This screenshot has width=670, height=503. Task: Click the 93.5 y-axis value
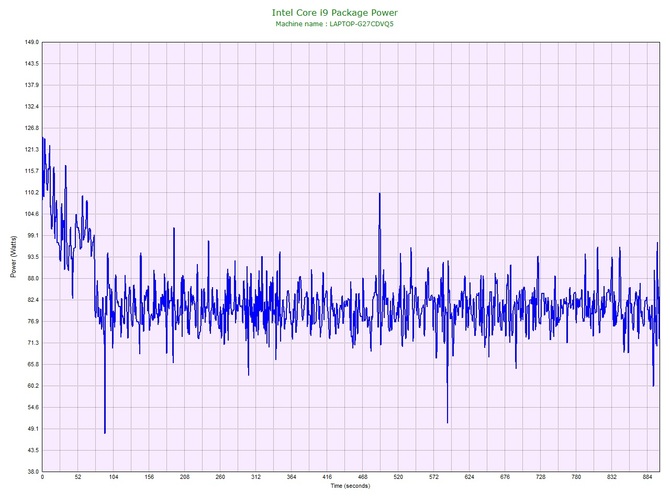pos(33,257)
